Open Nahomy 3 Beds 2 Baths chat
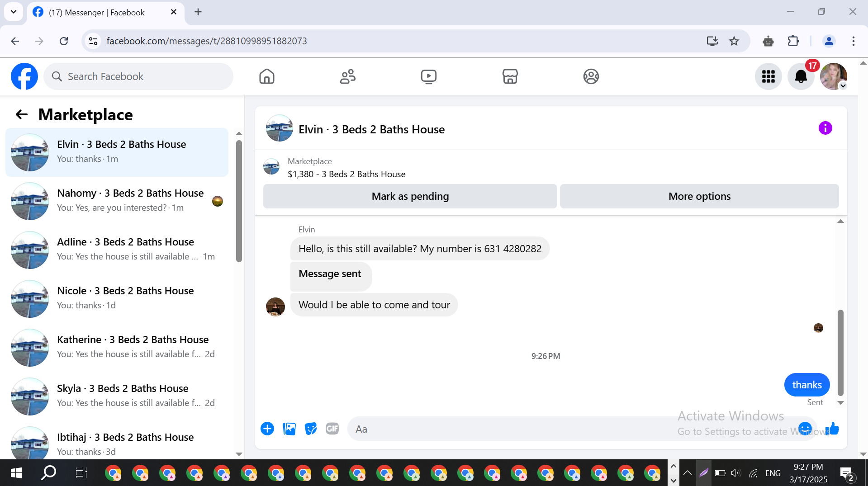 click(x=117, y=201)
